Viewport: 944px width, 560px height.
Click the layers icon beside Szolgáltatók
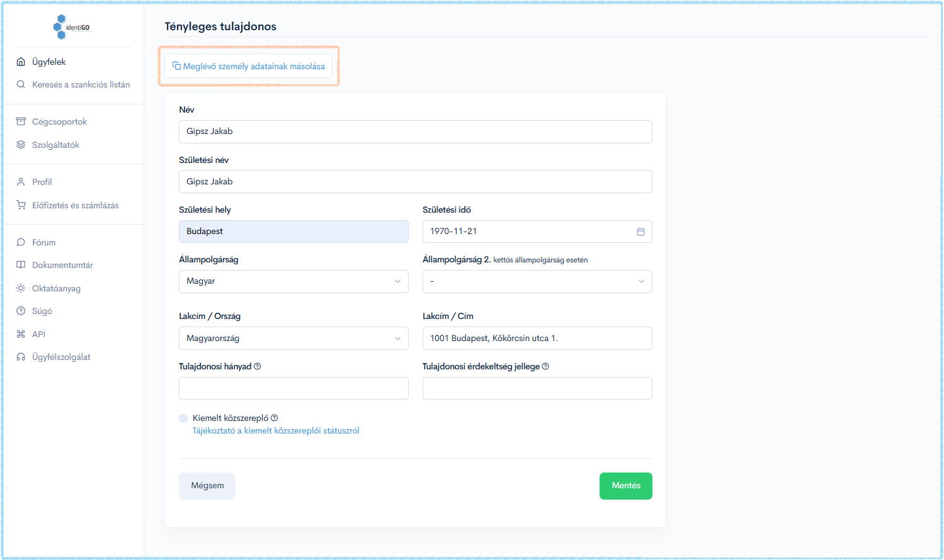point(21,145)
